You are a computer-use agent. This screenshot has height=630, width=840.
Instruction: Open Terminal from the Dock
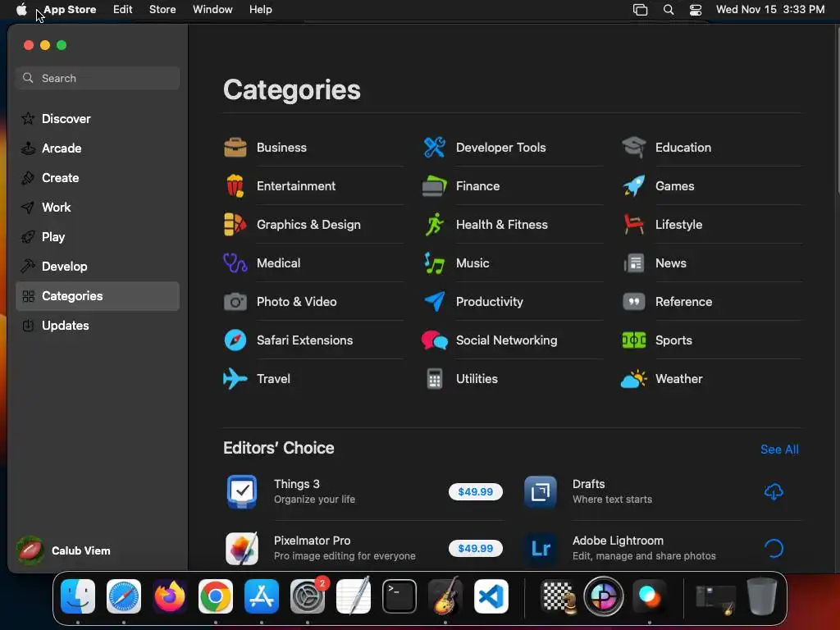[x=399, y=596]
